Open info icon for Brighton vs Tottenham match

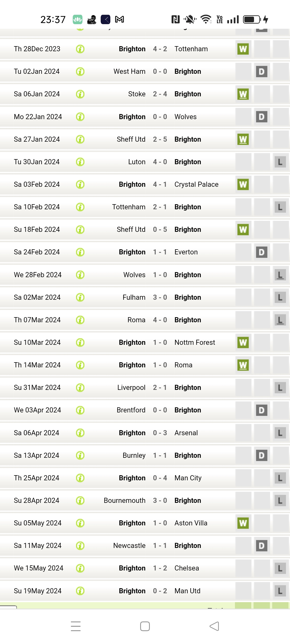pos(80,49)
